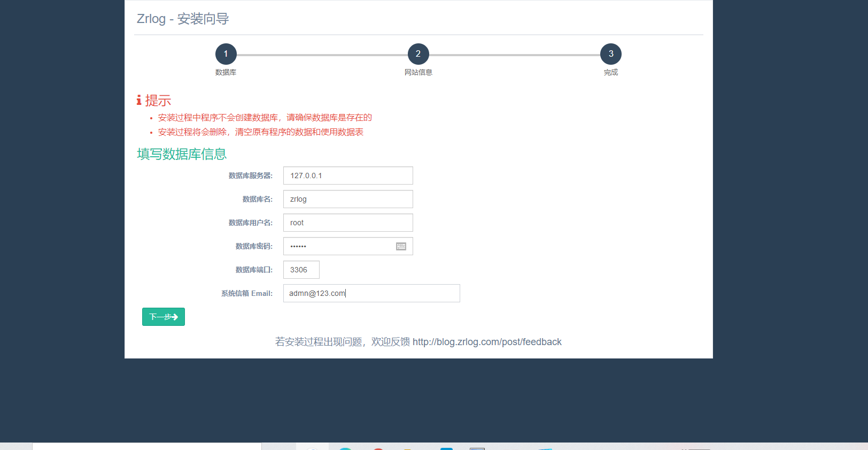Click the 数据库密码 label
The image size is (868, 450).
pos(254,246)
